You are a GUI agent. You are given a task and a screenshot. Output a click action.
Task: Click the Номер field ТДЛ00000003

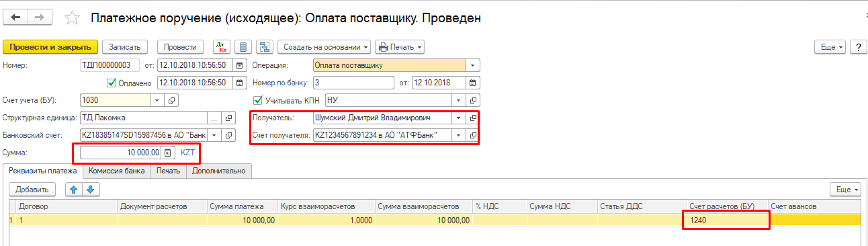110,65
